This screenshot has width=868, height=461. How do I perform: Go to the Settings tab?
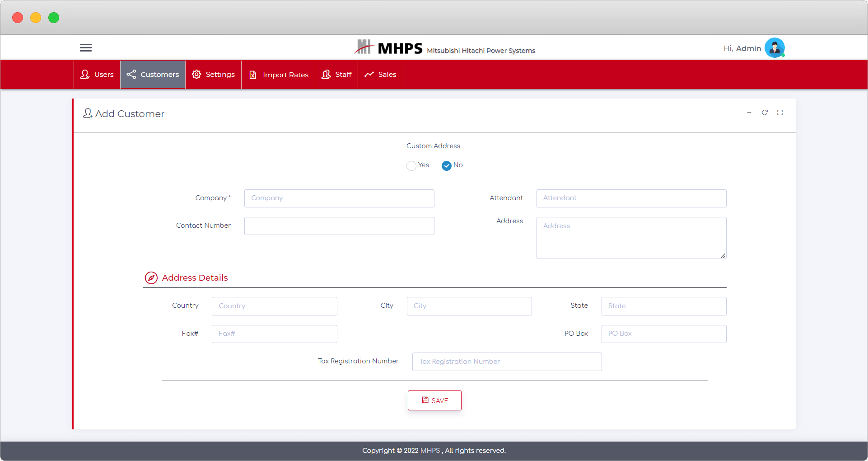(213, 75)
